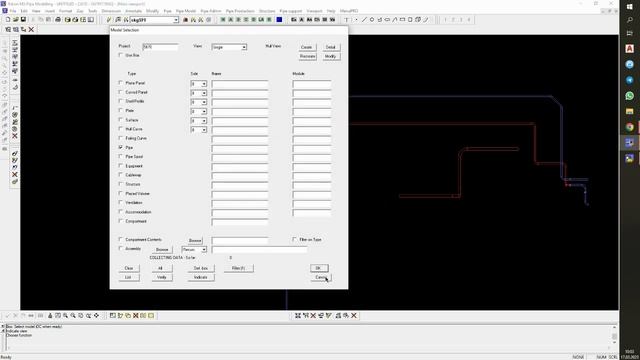
Task: Open the Pipe support menu
Action: [291, 11]
